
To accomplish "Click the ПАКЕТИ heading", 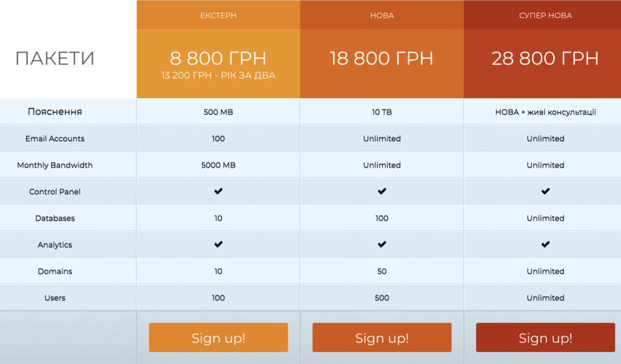I will [x=55, y=59].
